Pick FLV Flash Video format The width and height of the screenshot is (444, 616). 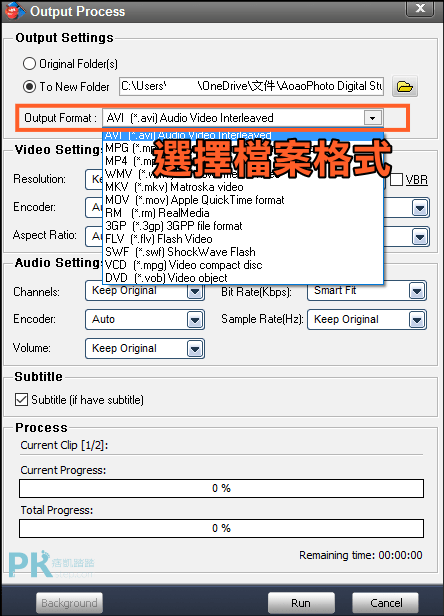[243, 239]
